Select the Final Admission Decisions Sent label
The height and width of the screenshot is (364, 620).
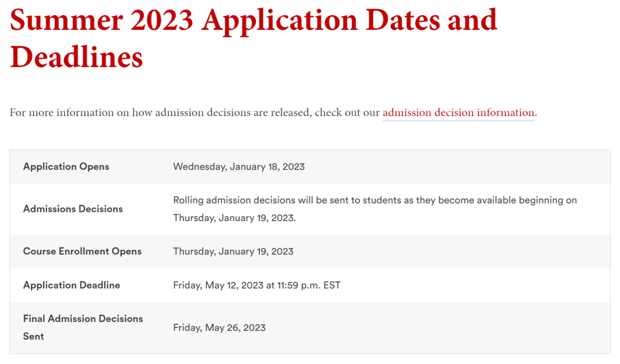[x=83, y=328]
